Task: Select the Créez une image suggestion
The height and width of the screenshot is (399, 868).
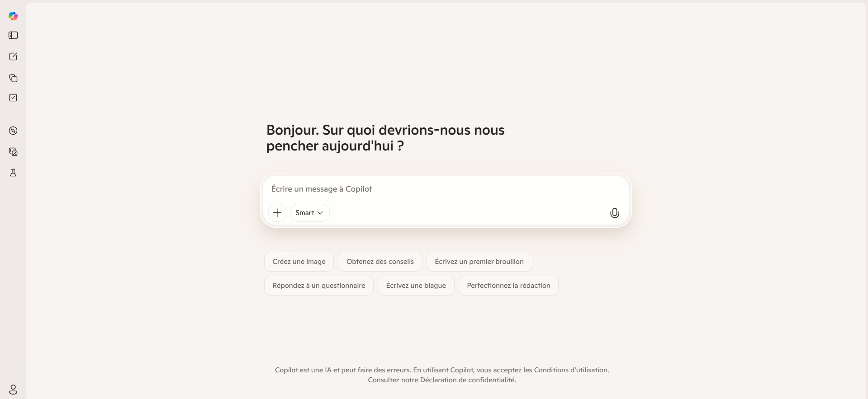Action: click(x=299, y=261)
